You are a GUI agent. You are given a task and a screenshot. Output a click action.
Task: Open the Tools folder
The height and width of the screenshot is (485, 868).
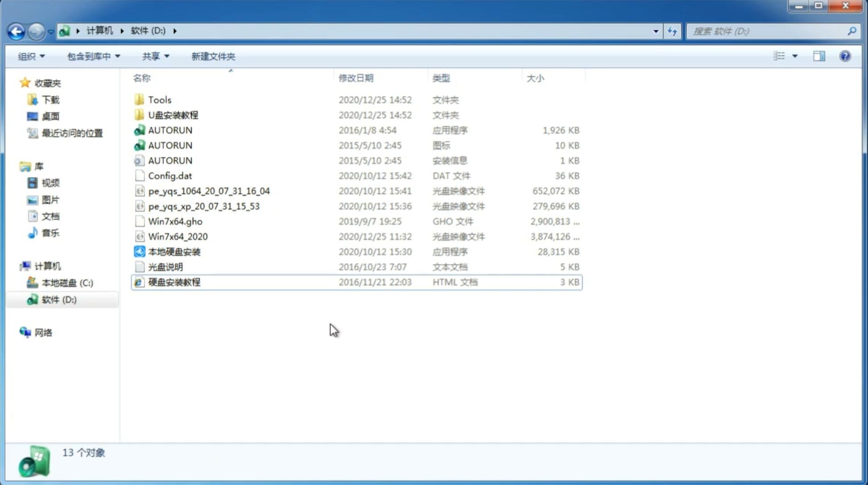(x=159, y=99)
